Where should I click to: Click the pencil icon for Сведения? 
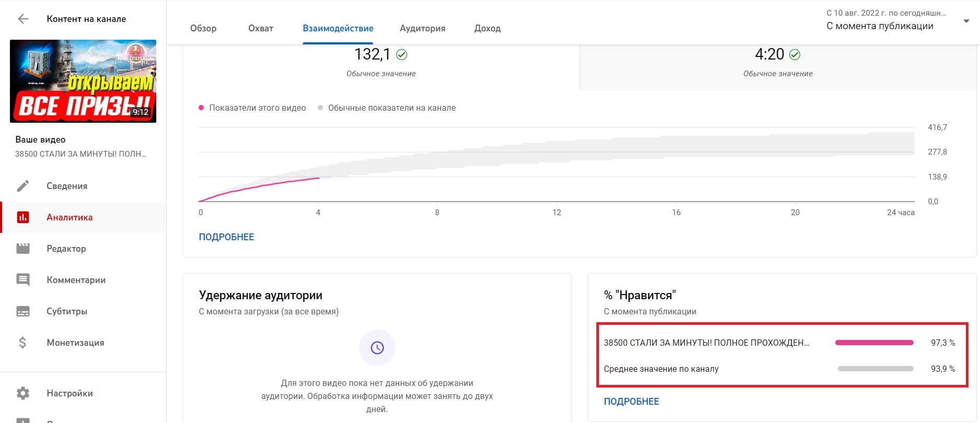click(x=23, y=186)
